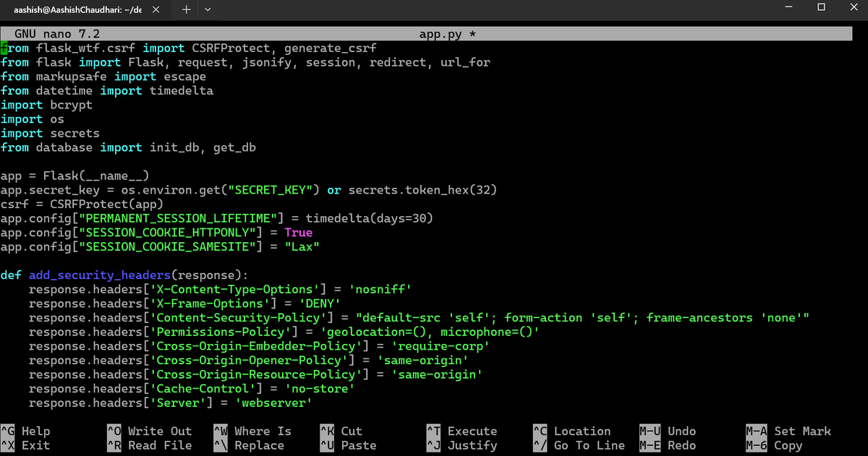Click the 'X-Content-Type-Options' header key
868x456 pixels.
(x=234, y=290)
